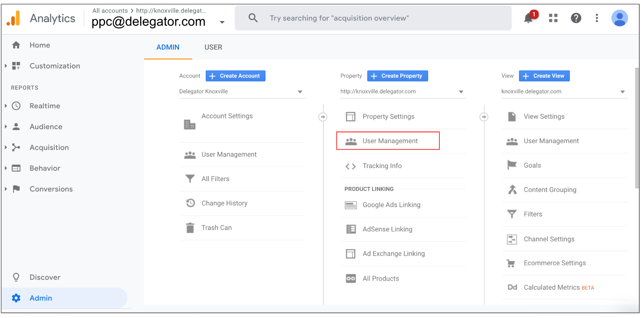Open the notifications bell

point(528,18)
